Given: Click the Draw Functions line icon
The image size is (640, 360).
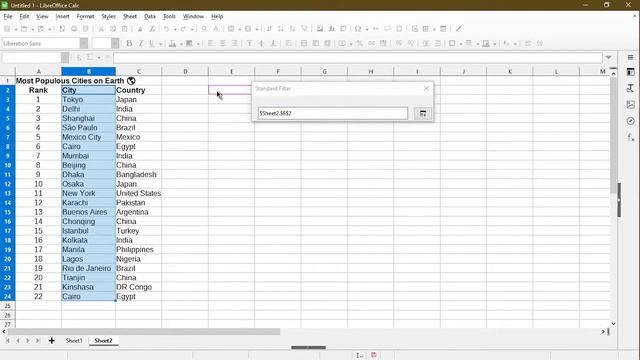Looking at the screenshot, I should tap(459, 29).
